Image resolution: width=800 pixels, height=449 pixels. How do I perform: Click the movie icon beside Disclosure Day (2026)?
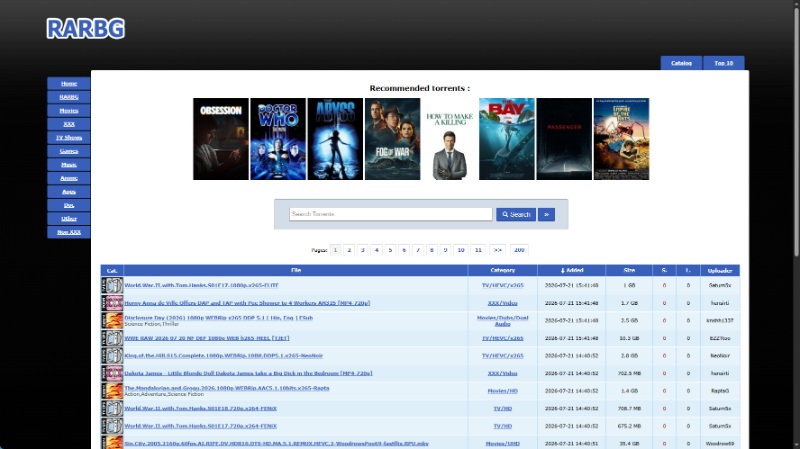[112, 320]
